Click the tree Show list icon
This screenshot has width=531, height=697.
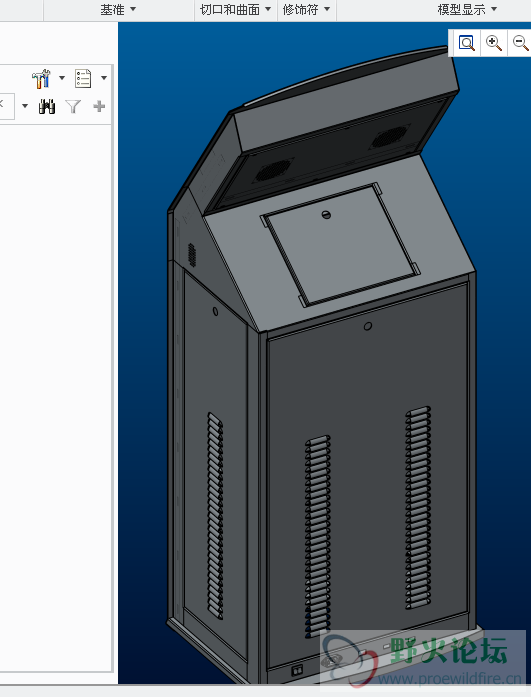[83, 78]
